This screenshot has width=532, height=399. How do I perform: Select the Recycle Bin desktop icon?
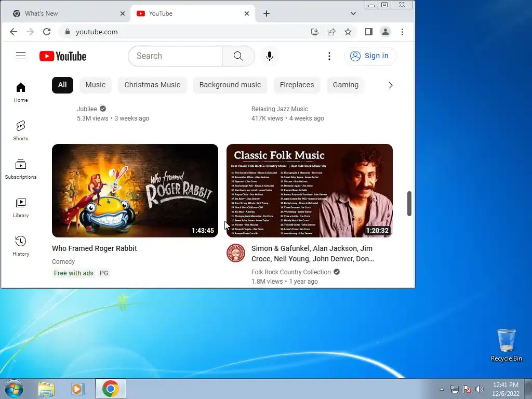[507, 345]
